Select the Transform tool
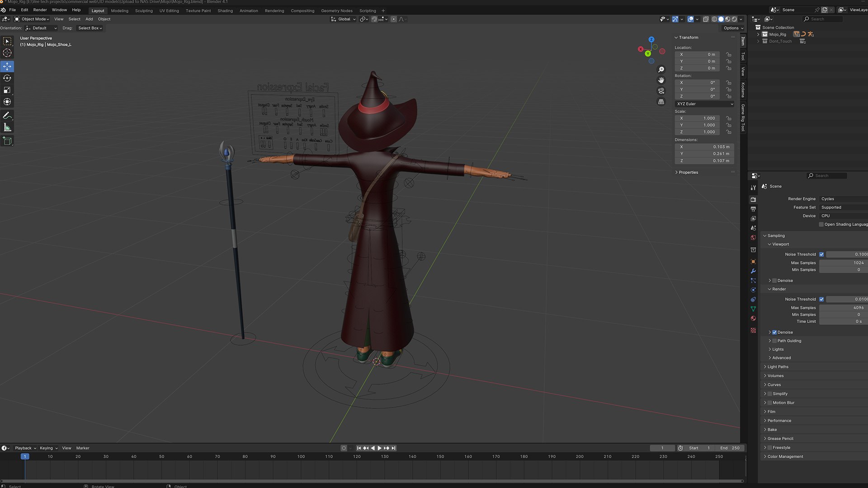This screenshot has height=488, width=868. click(x=7, y=102)
